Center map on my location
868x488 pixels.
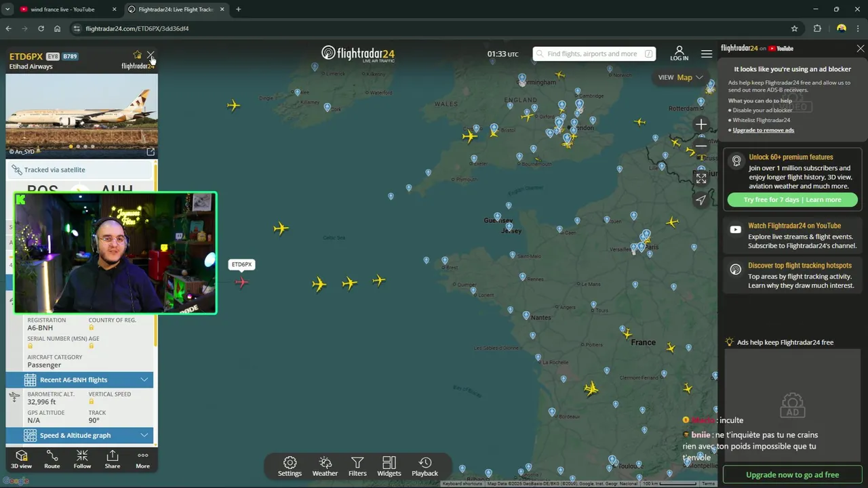click(x=701, y=200)
